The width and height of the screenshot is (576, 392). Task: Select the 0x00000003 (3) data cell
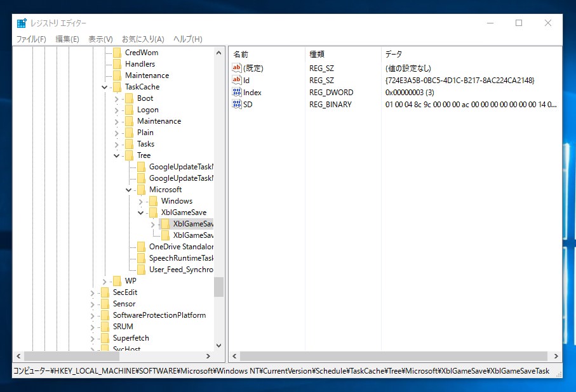pos(410,92)
